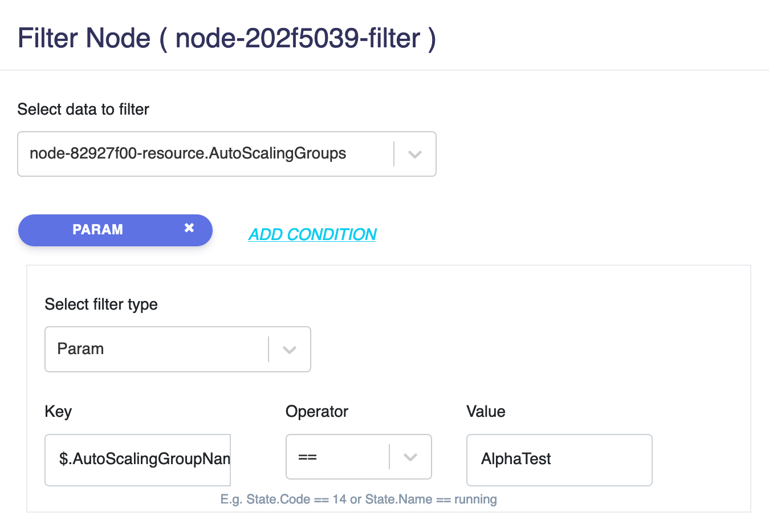Focus the Value field containing AlphaTest
This screenshot has width=769, height=532.
pos(559,460)
